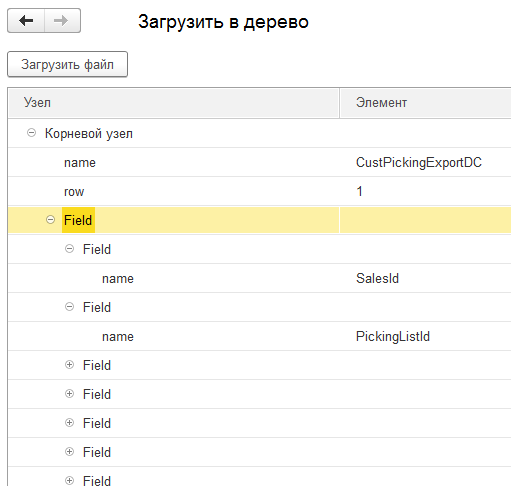Select the Корневой узел row label
This screenshot has height=486, width=511.
click(x=89, y=133)
